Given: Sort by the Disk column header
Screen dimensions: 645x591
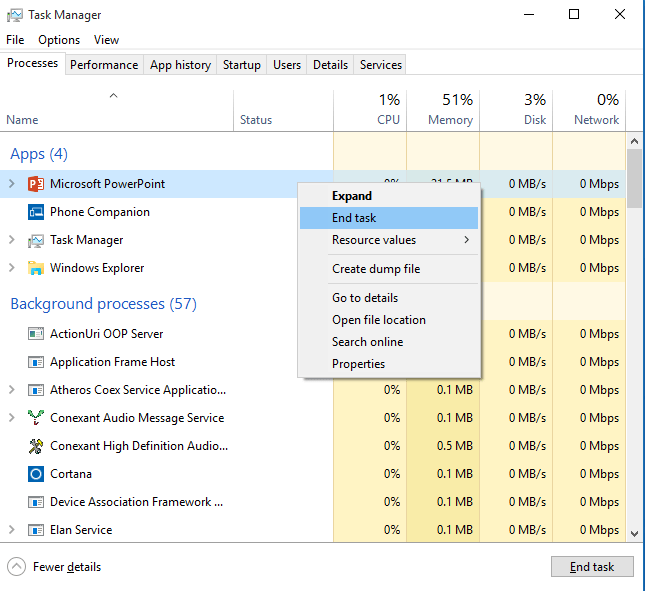Looking at the screenshot, I should (x=516, y=110).
